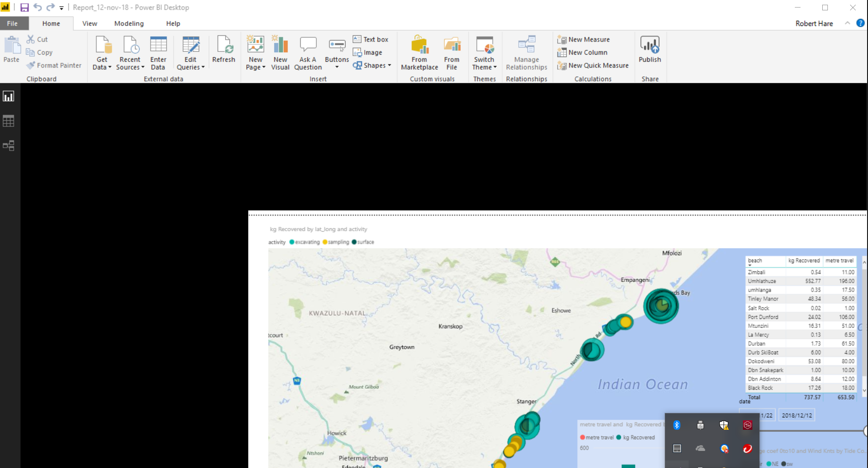Click New Measure
This screenshot has width=868, height=468.
point(583,39)
